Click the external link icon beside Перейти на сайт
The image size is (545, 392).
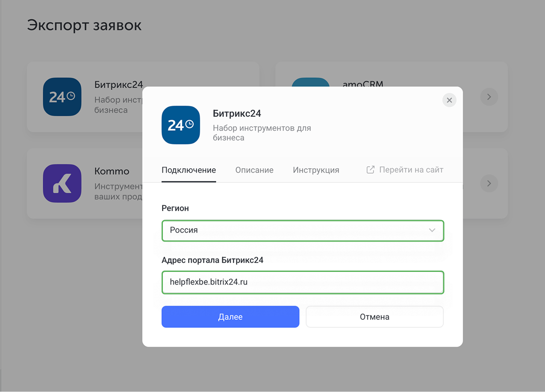[x=369, y=170]
